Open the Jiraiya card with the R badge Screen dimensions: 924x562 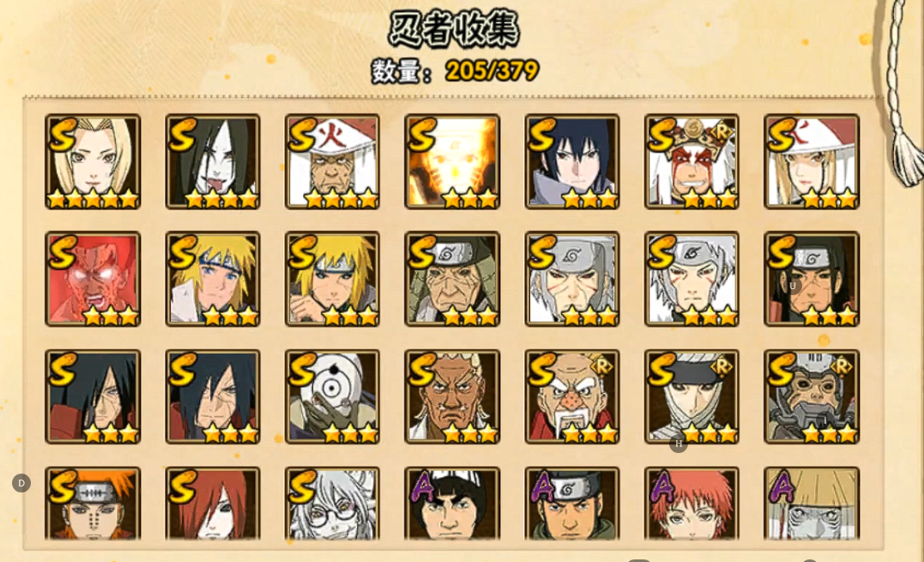point(691,161)
